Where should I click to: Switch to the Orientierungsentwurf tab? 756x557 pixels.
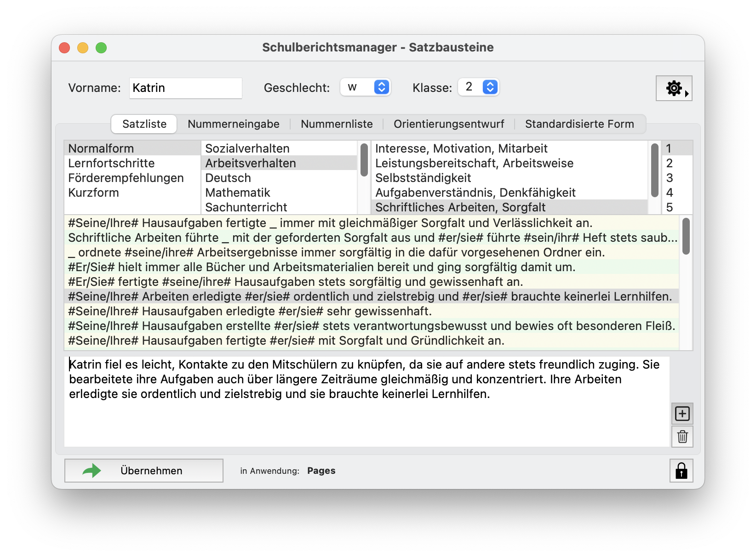tap(448, 124)
